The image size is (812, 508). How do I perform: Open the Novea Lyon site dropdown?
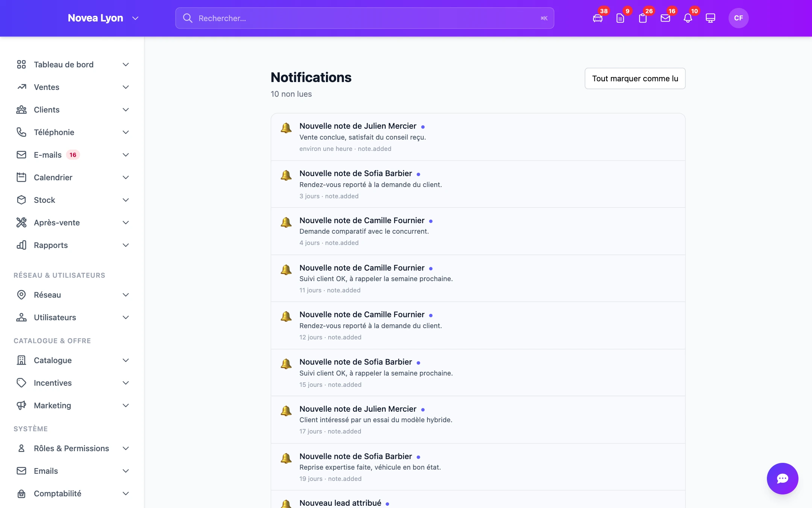click(103, 18)
